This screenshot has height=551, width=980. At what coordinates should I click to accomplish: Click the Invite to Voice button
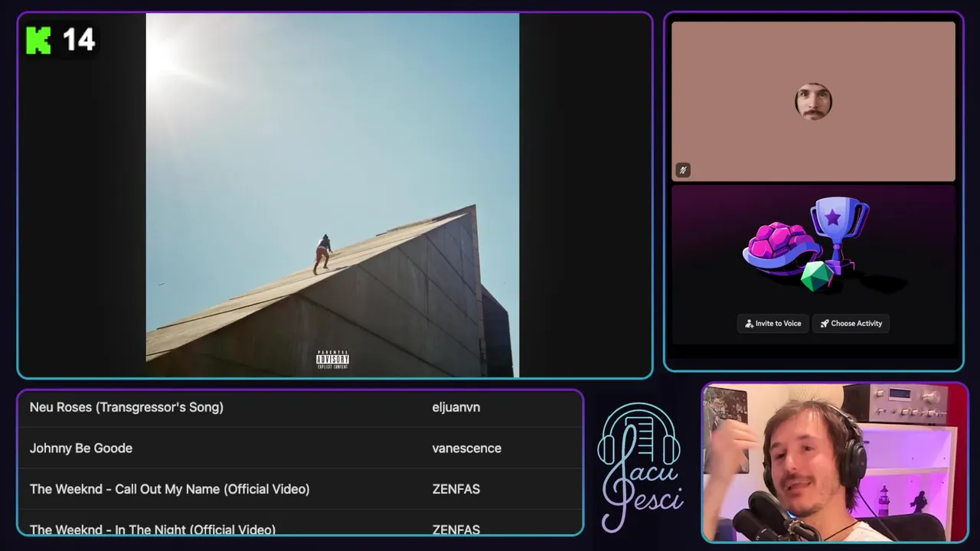click(x=773, y=324)
